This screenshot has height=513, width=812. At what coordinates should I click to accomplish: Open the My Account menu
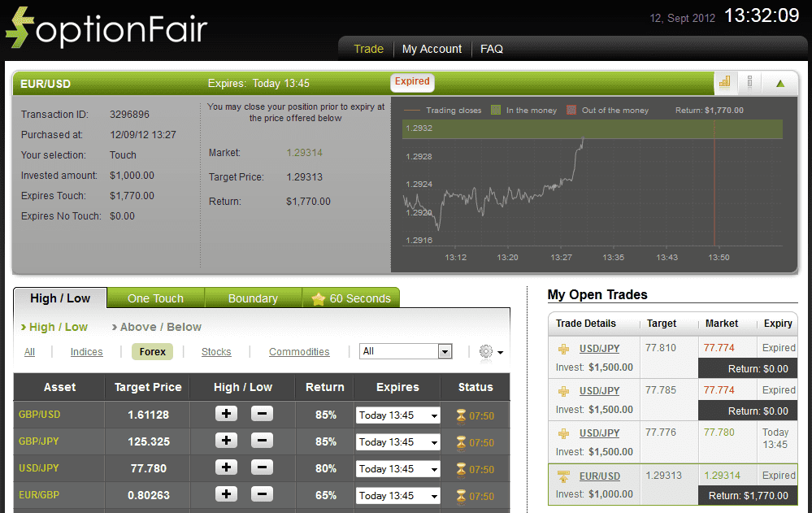(432, 49)
